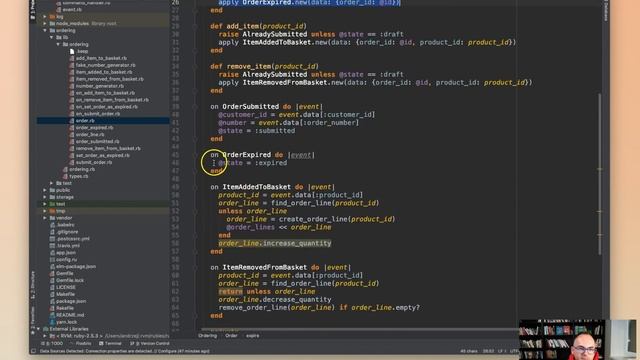
Task: Expand the public folder
Action: [x=45, y=190]
